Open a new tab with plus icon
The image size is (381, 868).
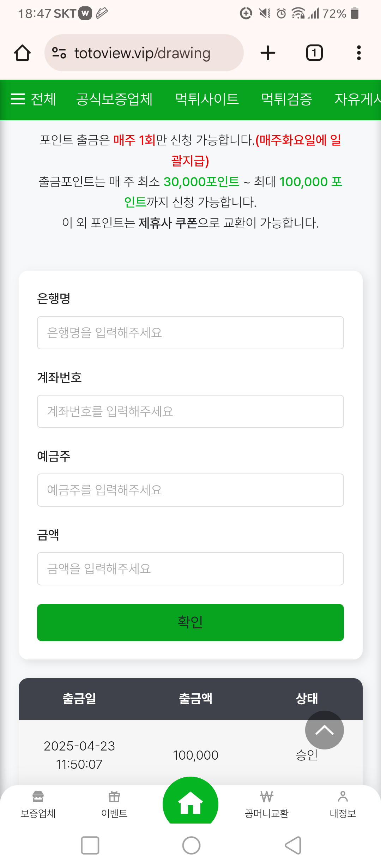tap(268, 53)
